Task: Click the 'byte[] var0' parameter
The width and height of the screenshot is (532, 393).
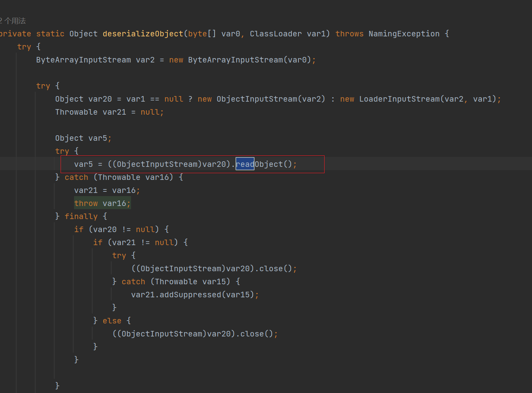Action: tap(214, 34)
